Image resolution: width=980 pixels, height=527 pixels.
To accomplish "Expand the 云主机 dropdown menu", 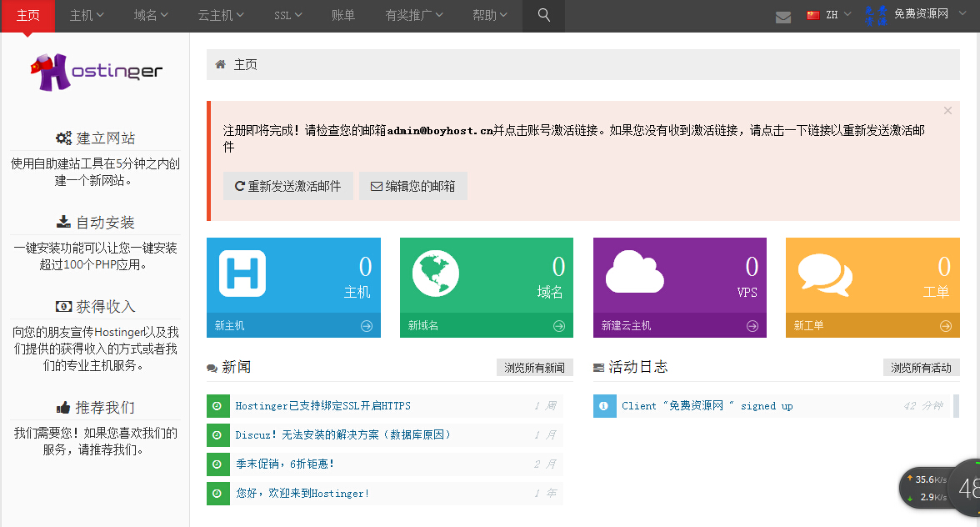I will [x=221, y=15].
